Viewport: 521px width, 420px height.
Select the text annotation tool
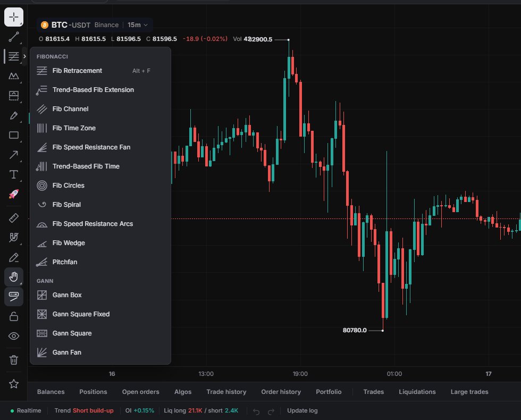[x=14, y=174]
